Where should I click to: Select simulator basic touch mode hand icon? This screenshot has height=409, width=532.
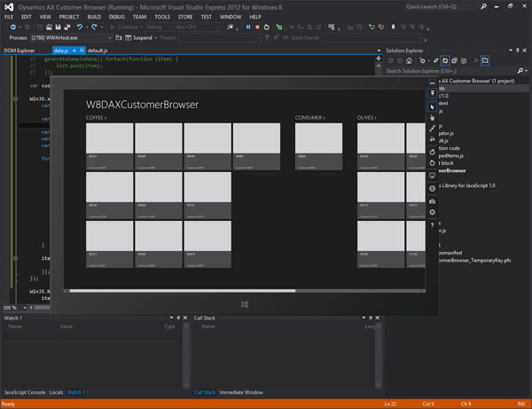coord(433,117)
